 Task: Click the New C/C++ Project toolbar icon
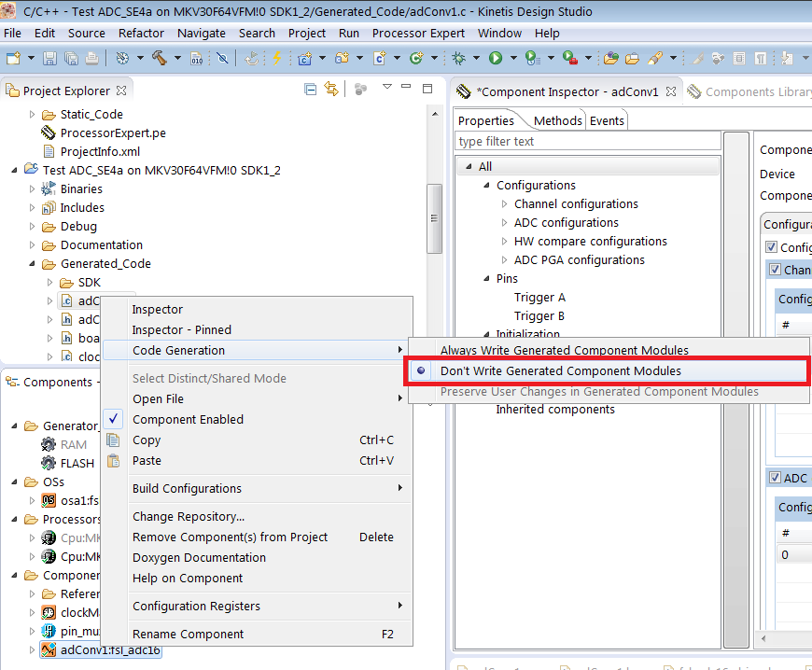[x=305, y=58]
